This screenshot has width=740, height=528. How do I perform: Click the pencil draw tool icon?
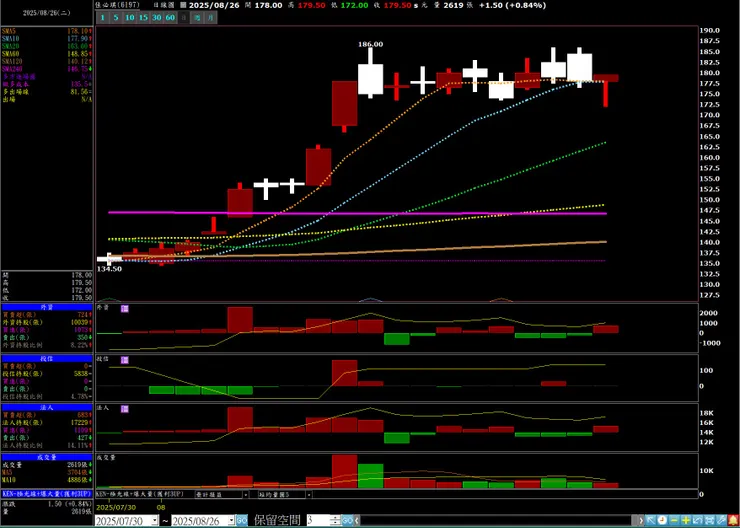point(720,520)
